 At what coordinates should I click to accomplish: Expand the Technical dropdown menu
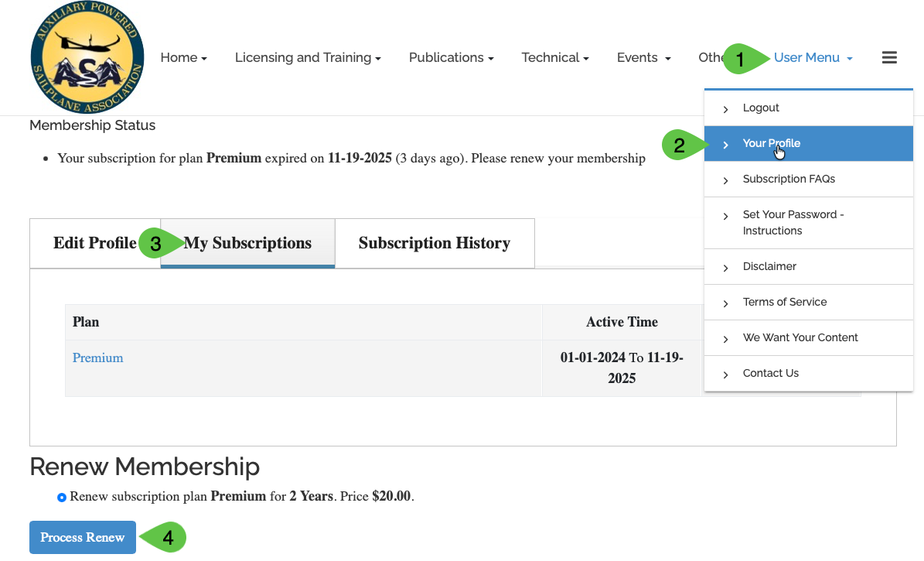coord(555,58)
